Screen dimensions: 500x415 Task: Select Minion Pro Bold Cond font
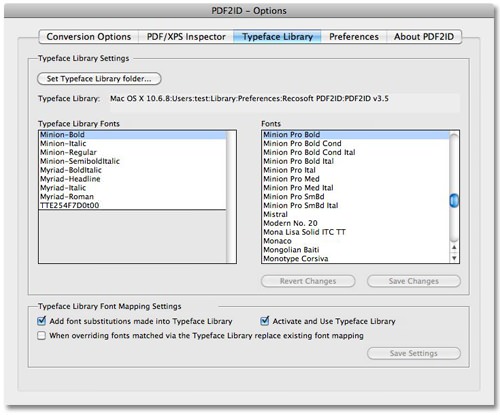(356, 144)
